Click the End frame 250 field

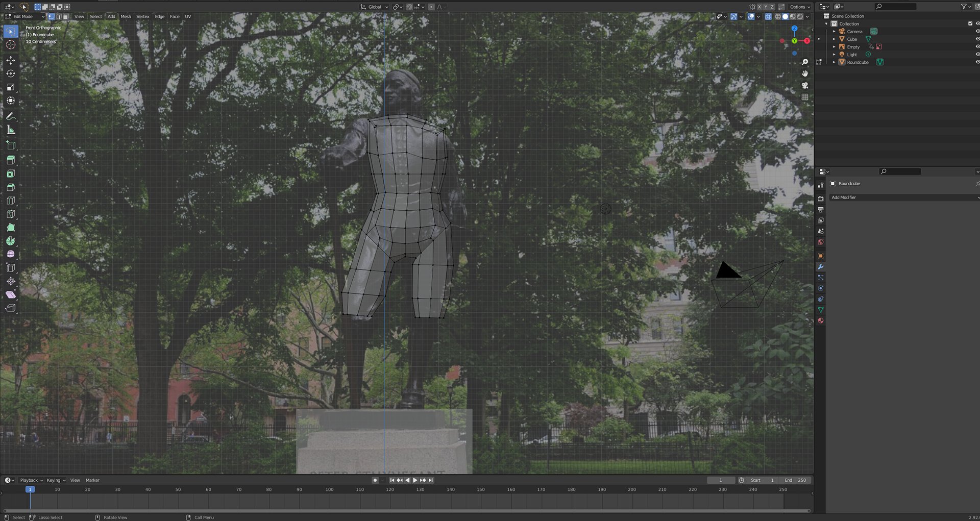tap(796, 480)
